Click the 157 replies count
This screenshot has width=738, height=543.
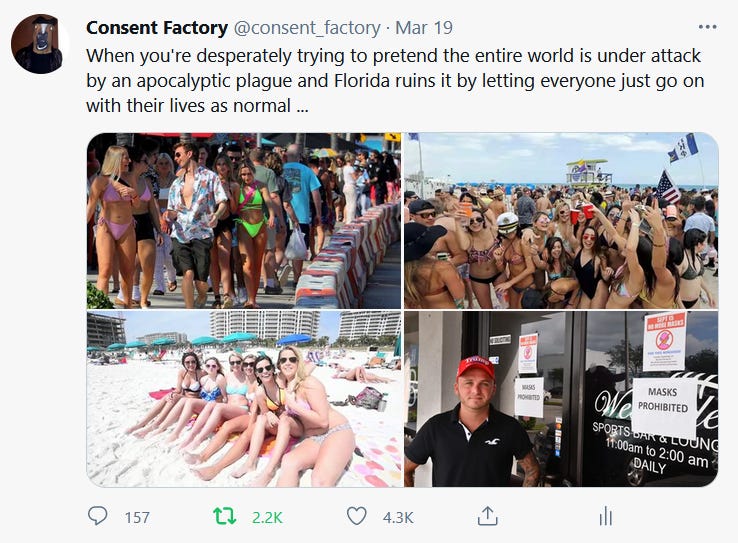(137, 518)
